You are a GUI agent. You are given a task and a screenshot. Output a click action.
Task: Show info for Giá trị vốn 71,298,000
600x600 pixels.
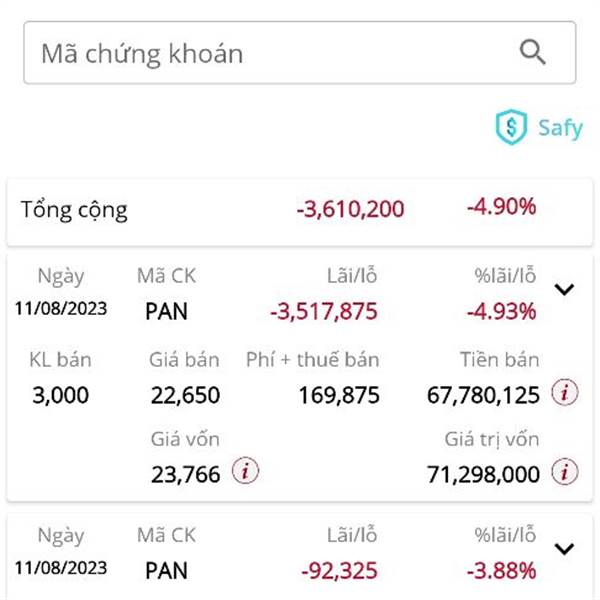coord(564,471)
